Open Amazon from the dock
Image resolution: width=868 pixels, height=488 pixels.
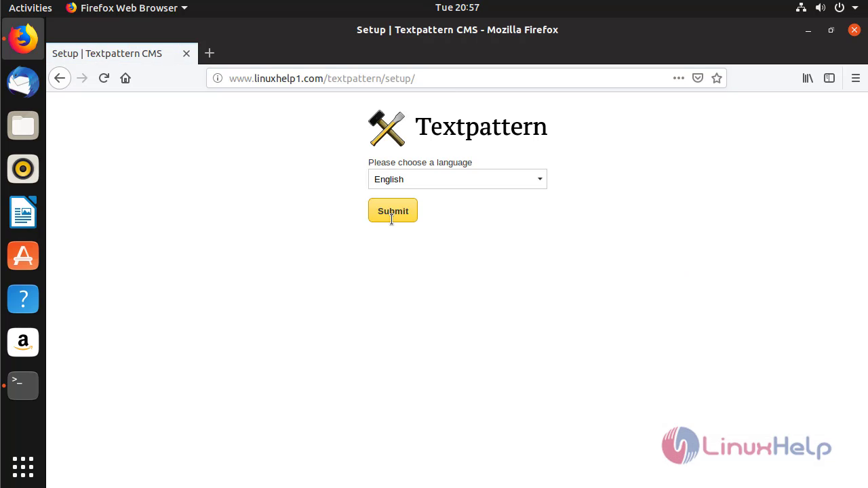pos(23,342)
